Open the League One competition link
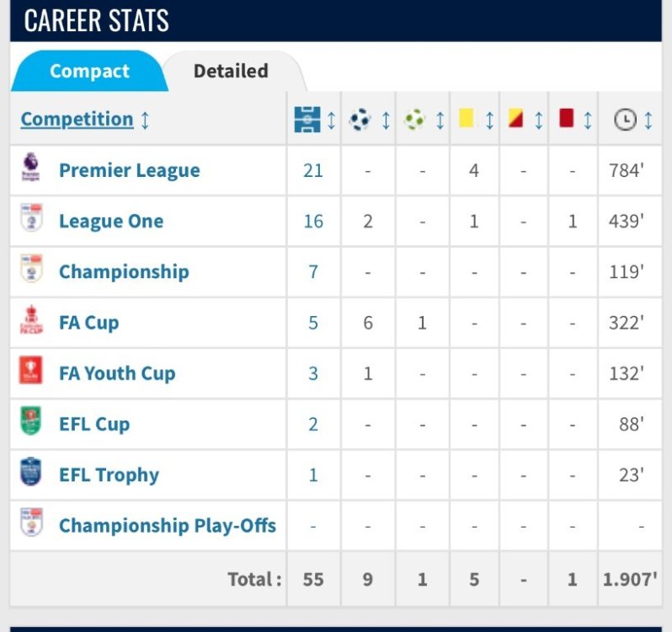Screen dimensions: 672x632 (111, 221)
